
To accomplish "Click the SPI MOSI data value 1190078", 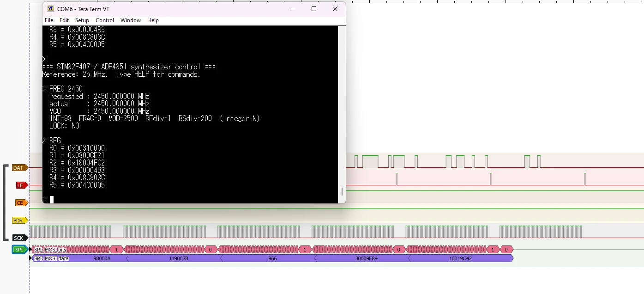I will (x=179, y=258).
